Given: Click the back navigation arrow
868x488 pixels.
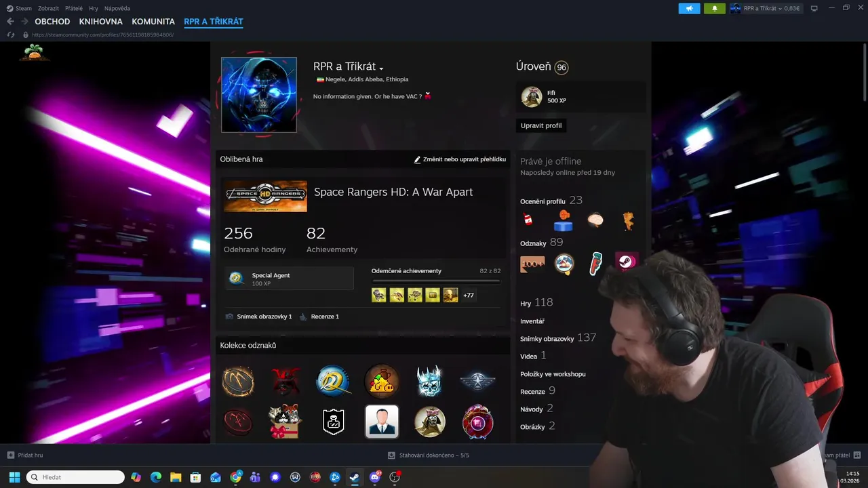Looking at the screenshot, I should click(10, 22).
